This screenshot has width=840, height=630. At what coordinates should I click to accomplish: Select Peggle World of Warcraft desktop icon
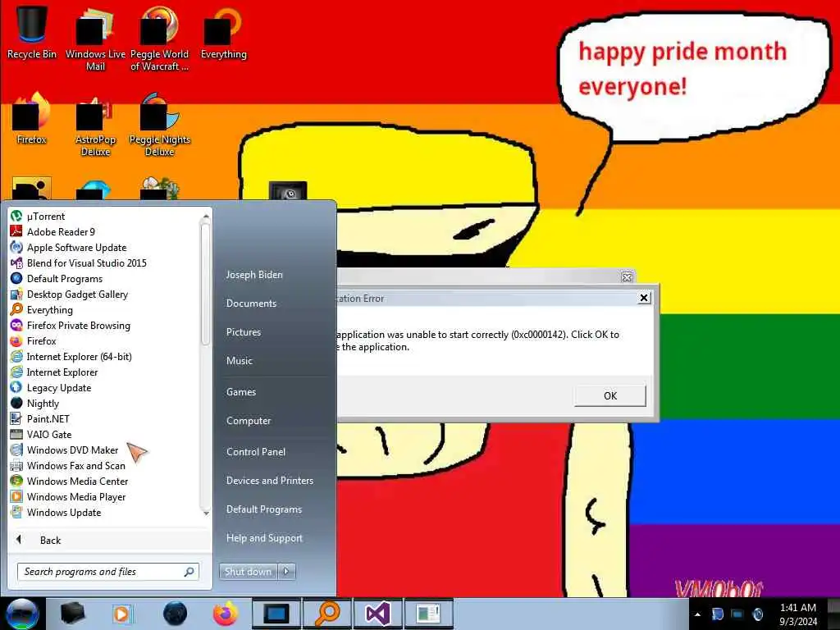[x=159, y=39]
